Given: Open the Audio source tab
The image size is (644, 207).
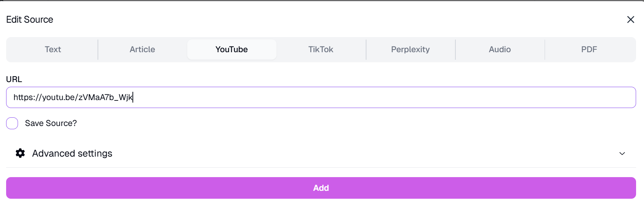Looking at the screenshot, I should pos(500,50).
